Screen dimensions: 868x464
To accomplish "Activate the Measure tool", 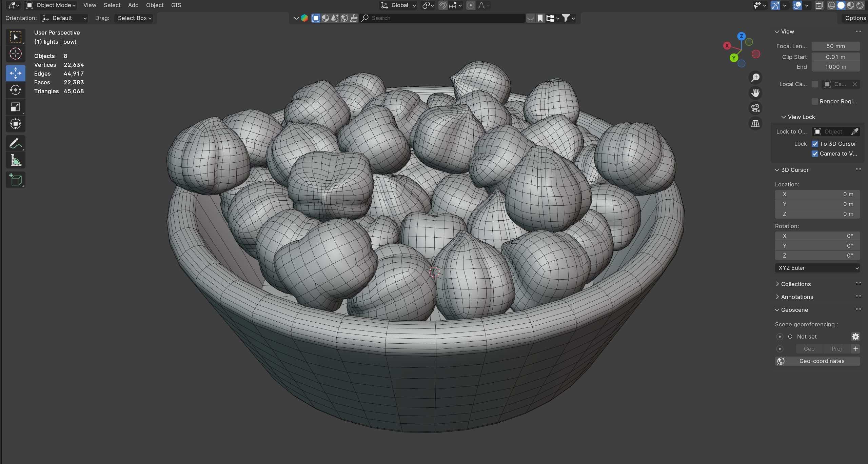I will pyautogui.click(x=15, y=161).
